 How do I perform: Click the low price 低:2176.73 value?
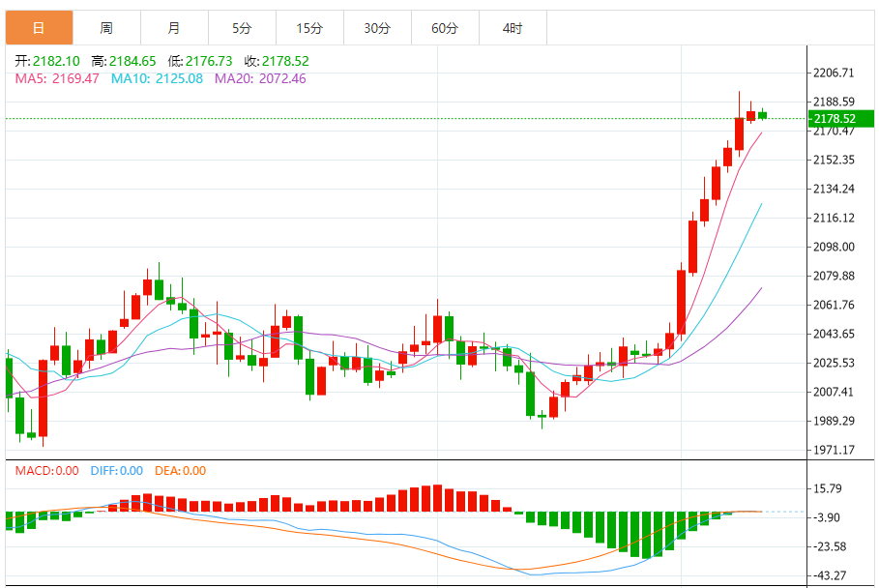point(200,61)
